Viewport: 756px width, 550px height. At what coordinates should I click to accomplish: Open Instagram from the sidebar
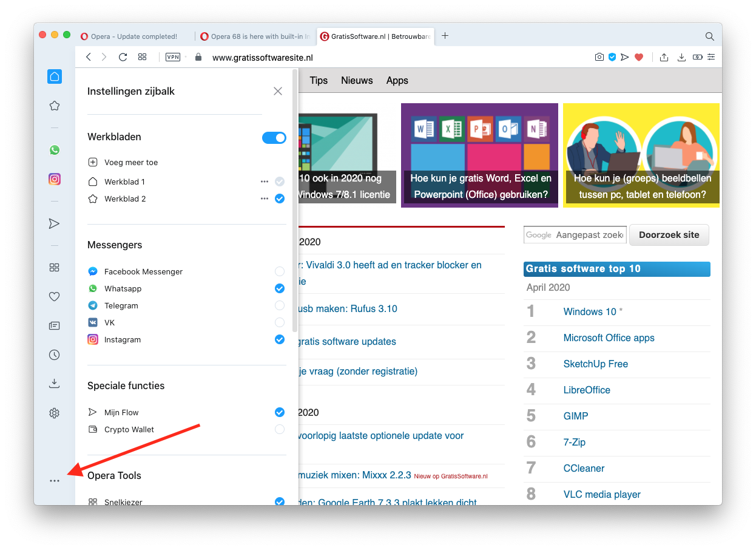[55, 179]
